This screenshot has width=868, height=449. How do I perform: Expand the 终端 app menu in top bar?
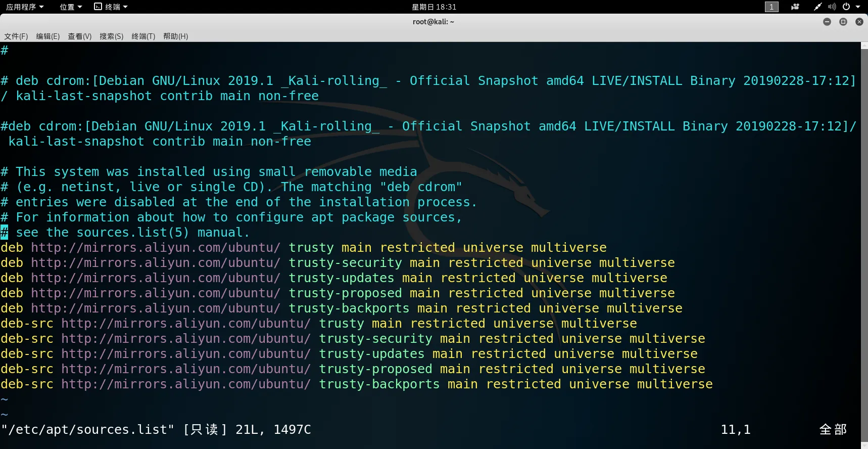coord(116,7)
